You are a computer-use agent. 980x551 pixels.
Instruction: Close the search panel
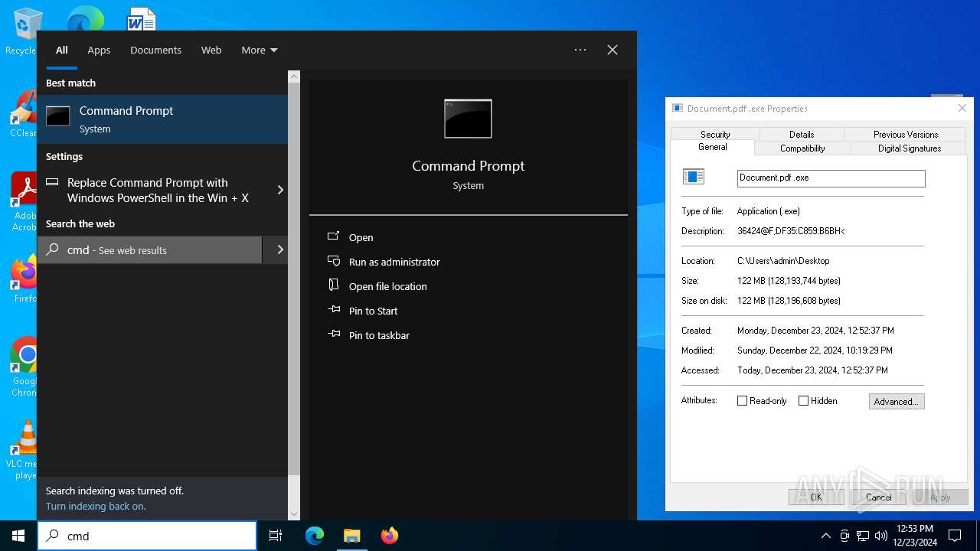612,50
